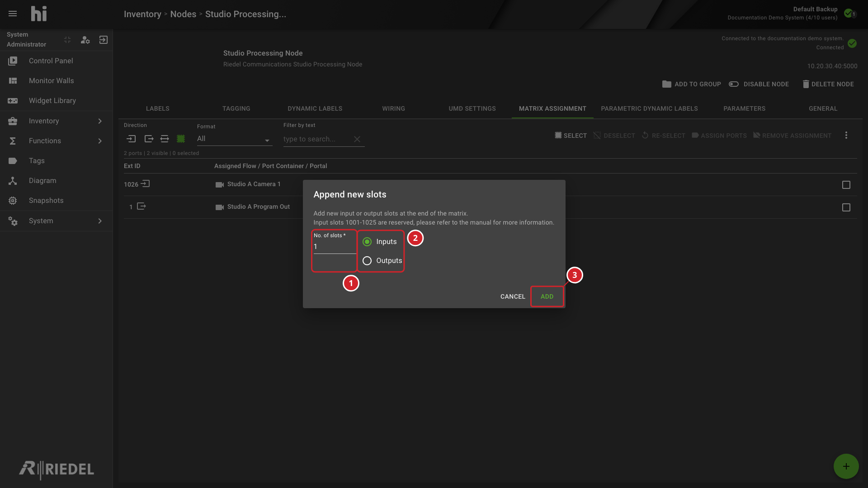Open the three-dot more options menu
Screen dimensions: 868x488
[846, 135]
